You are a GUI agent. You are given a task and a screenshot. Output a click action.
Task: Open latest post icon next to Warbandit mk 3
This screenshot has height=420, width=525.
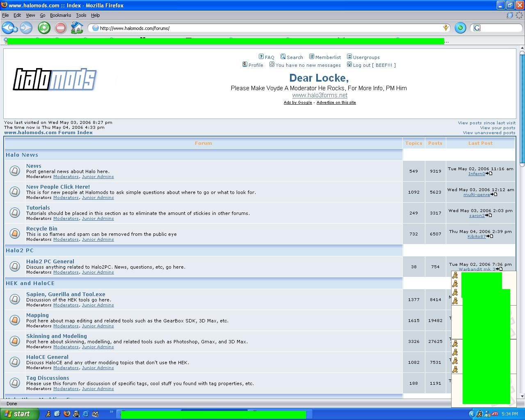coord(499,269)
